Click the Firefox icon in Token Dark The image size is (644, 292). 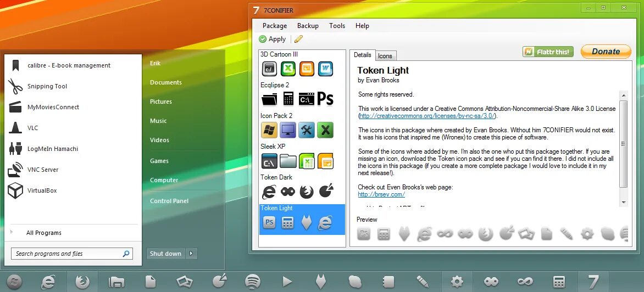point(307,192)
